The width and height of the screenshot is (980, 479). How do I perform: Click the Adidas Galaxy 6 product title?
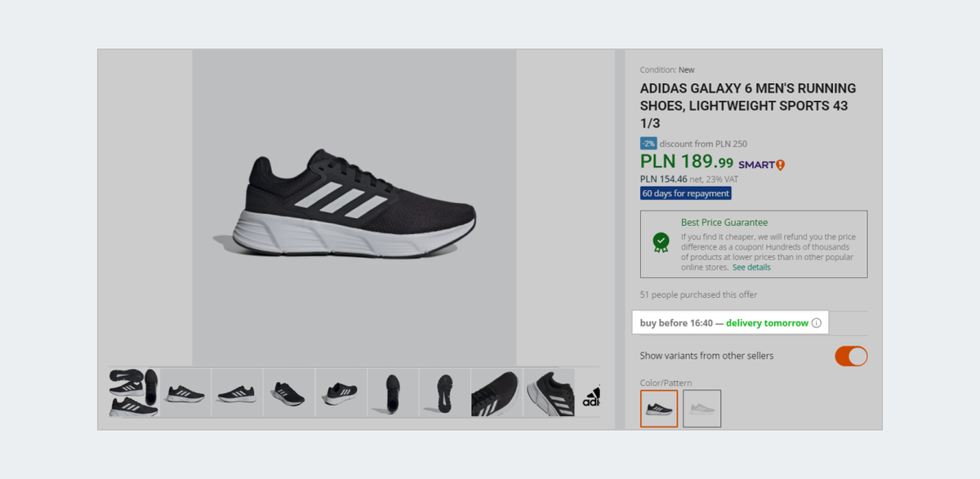pos(747,105)
